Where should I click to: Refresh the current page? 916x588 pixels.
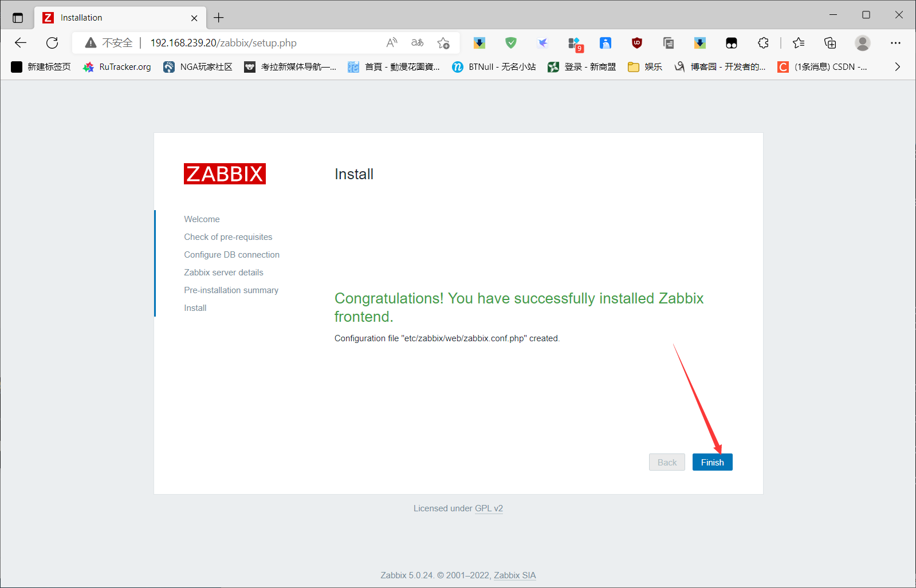(x=52, y=43)
